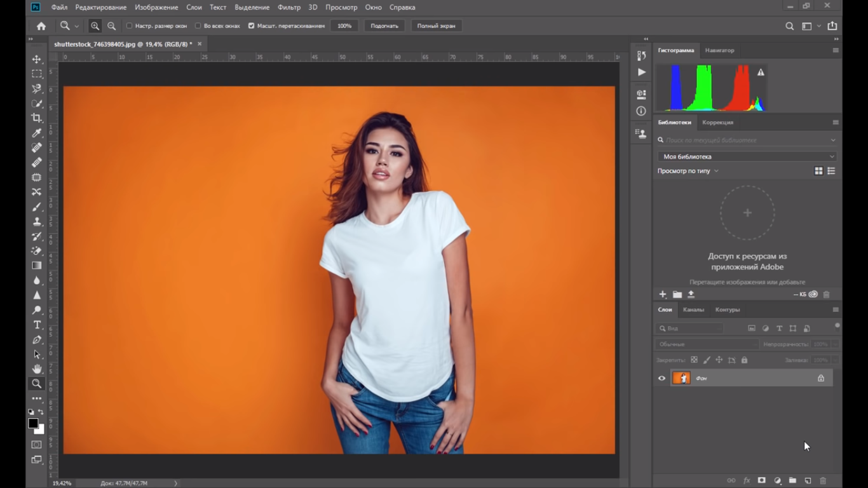Click the share icon at top right
The image size is (868, 488).
pyautogui.click(x=832, y=26)
